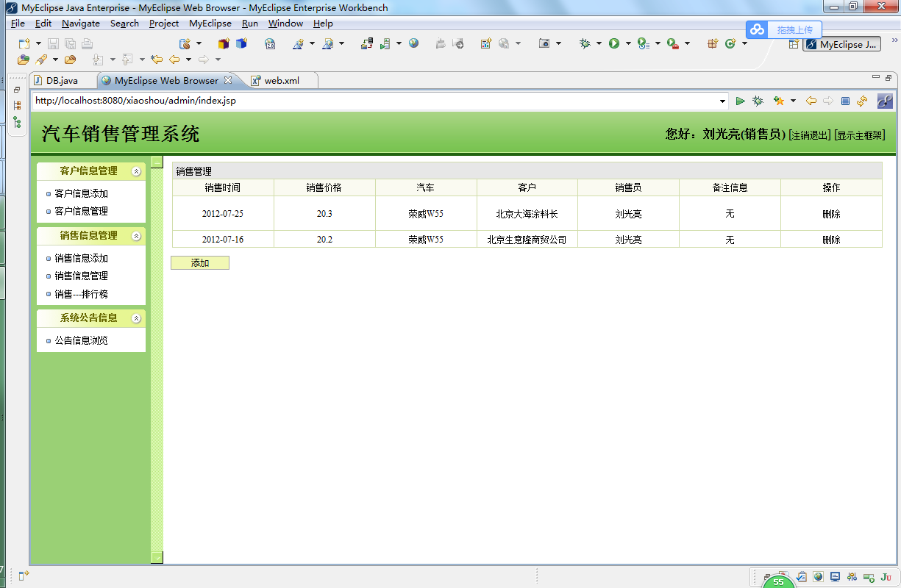Open the bookmark star dropdown arrow
The width and height of the screenshot is (901, 588).
(793, 101)
